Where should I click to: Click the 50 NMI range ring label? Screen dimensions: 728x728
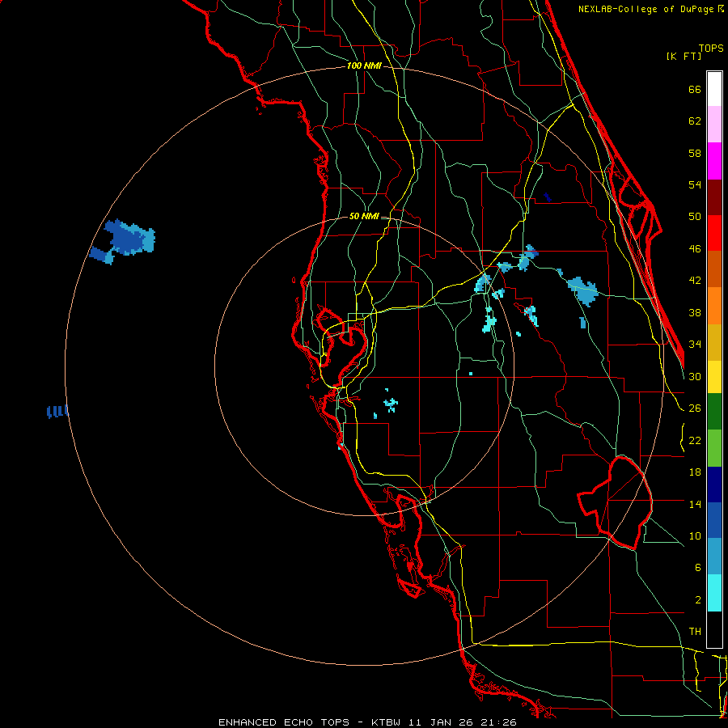(x=364, y=216)
